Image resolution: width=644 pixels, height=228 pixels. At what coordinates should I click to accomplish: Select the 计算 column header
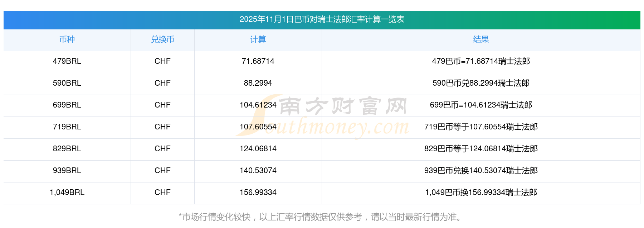click(258, 39)
